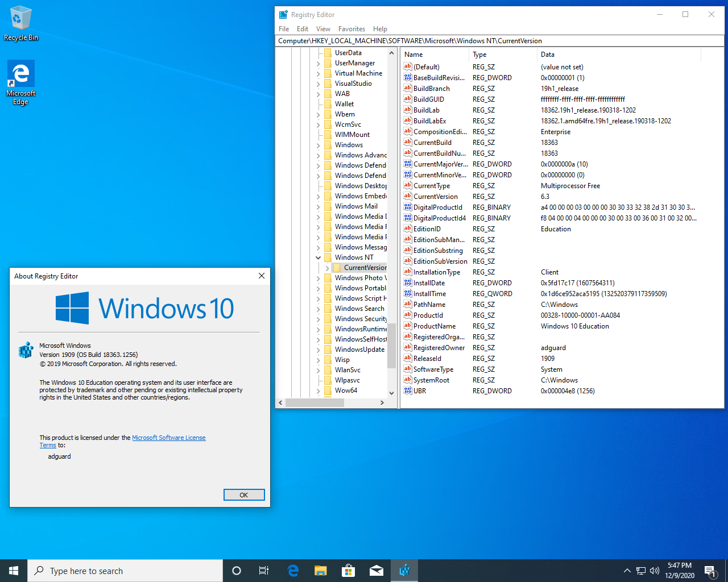The height and width of the screenshot is (582, 728).
Task: Open Cortana circle icon on taskbar
Action: [x=237, y=571]
